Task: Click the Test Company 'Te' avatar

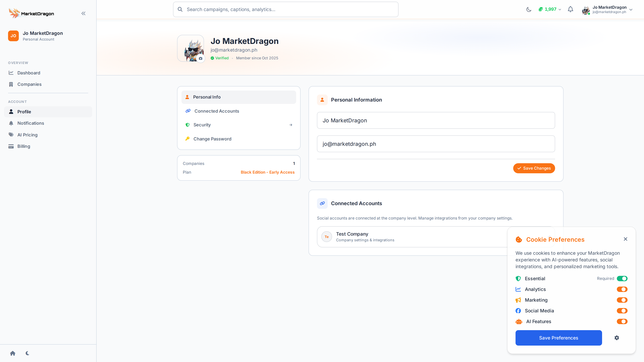Action: (327, 237)
